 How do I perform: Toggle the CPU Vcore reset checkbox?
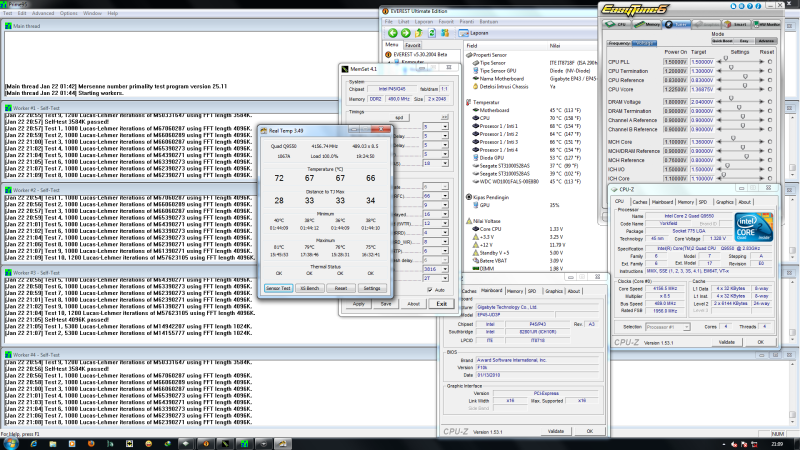(770, 89)
